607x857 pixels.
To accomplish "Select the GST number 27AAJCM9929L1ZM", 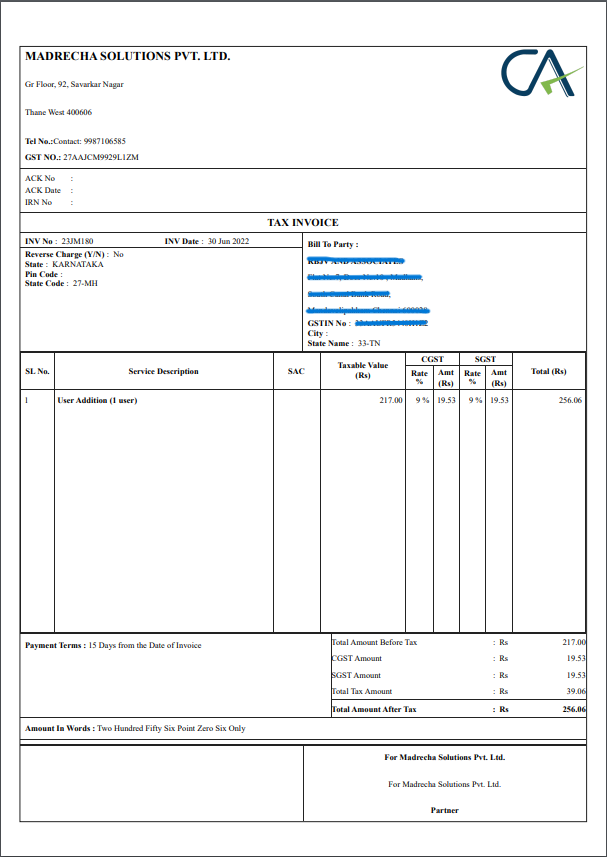I will point(101,157).
